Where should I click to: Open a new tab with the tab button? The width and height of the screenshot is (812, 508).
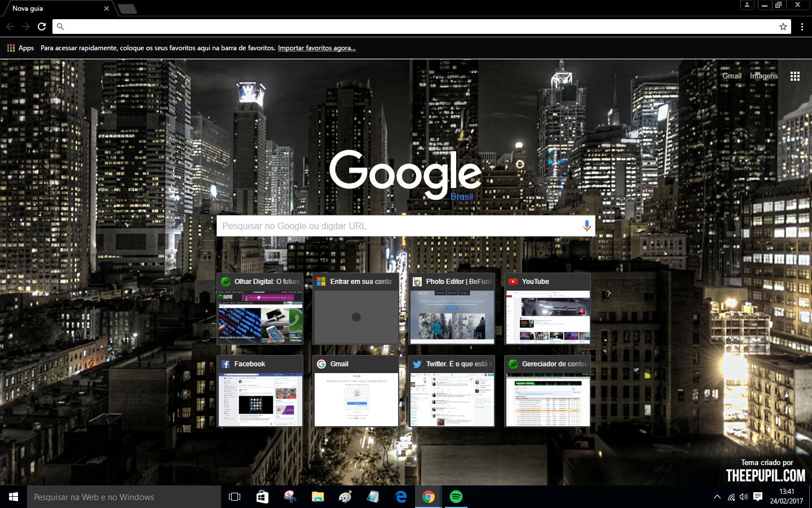click(128, 8)
